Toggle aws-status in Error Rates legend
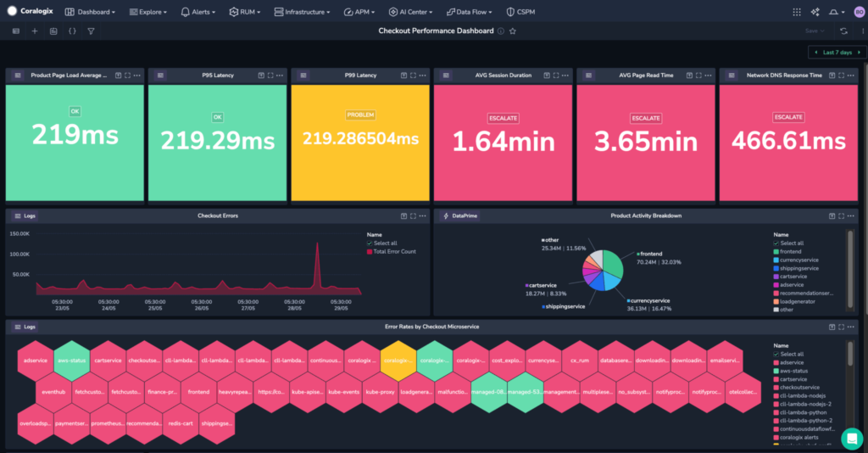The height and width of the screenshot is (453, 868). pyautogui.click(x=791, y=371)
